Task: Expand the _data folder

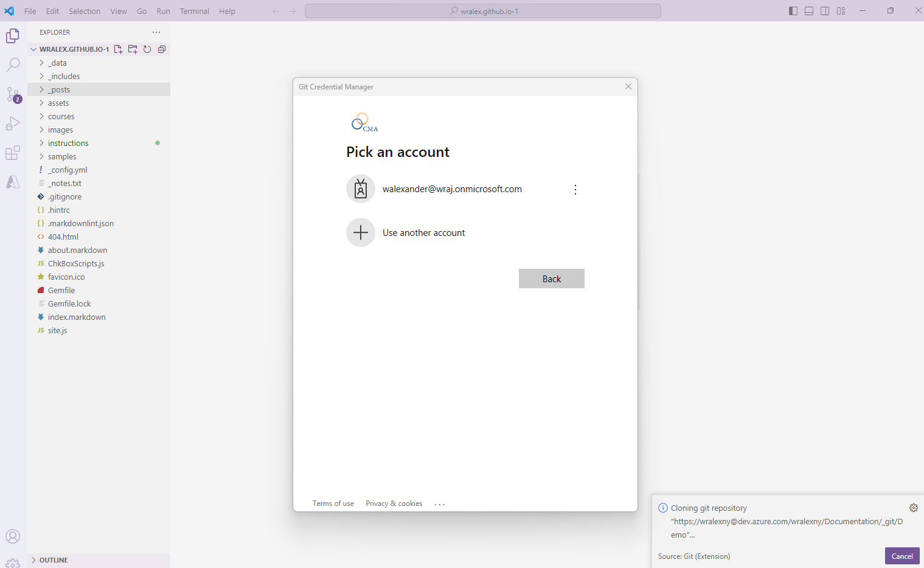Action: pyautogui.click(x=99, y=63)
